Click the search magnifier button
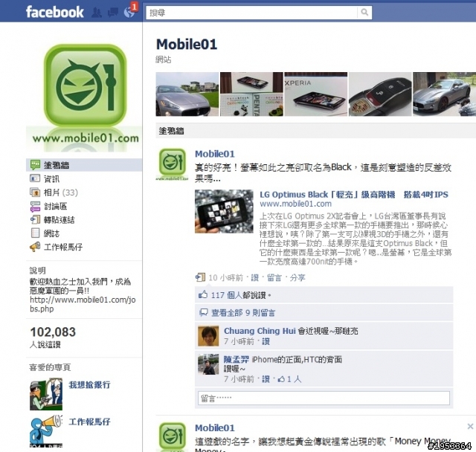Screen dimensions: 476x452 (x=364, y=13)
